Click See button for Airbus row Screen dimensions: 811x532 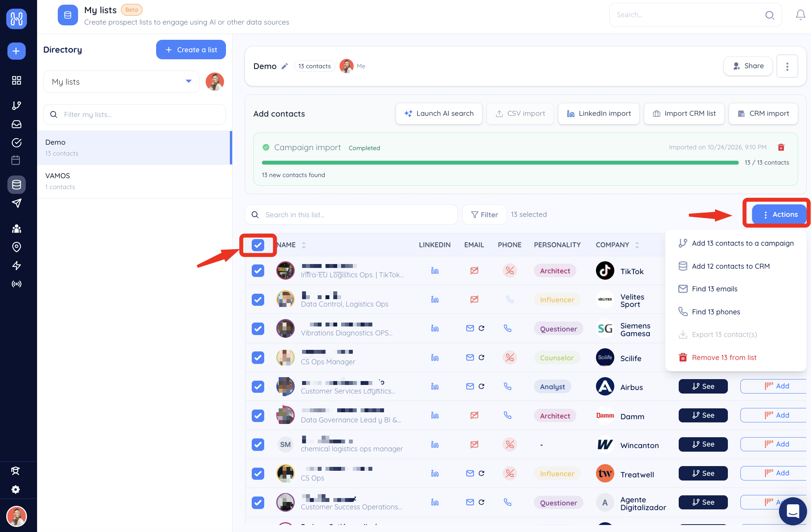pos(703,386)
